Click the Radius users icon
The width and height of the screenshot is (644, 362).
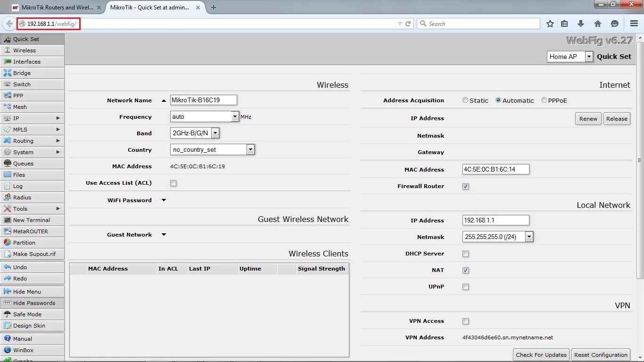[7, 197]
